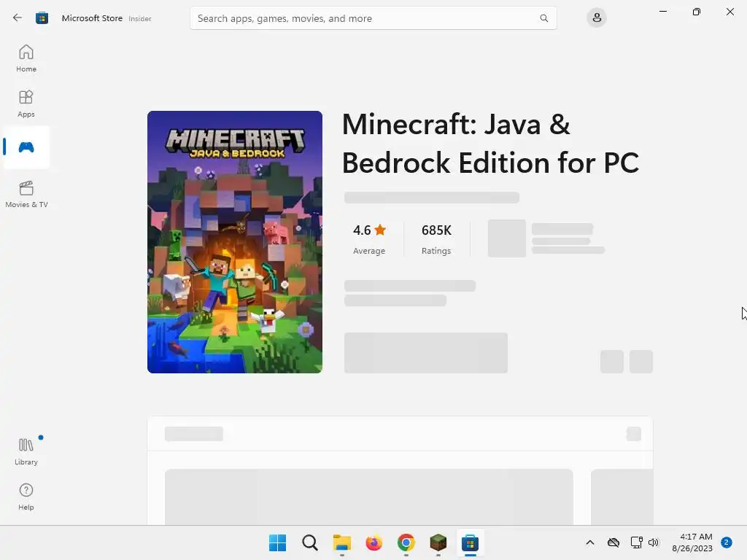This screenshot has height=560, width=747.
Task: Click the Minecraft: Java & Bedrock Edition title
Action: 491,144
